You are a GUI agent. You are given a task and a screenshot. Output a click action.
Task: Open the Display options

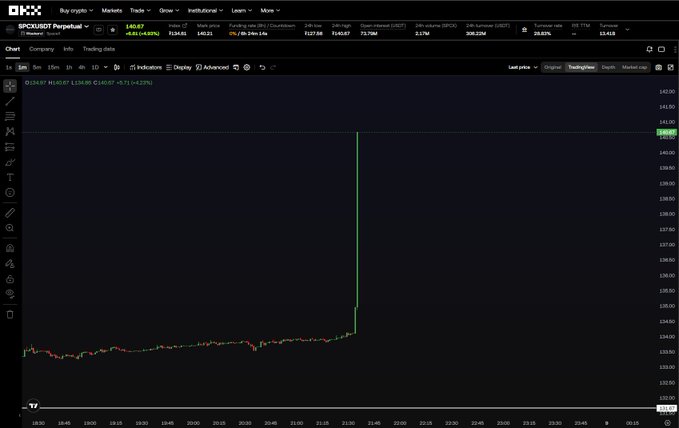click(178, 67)
